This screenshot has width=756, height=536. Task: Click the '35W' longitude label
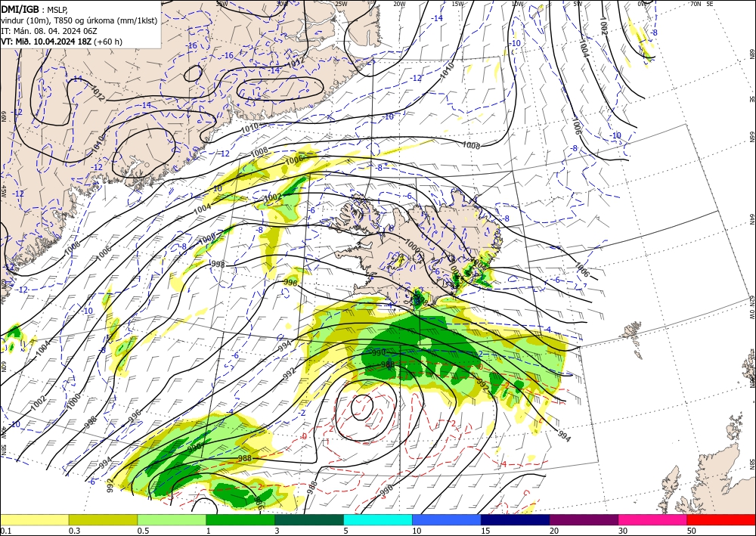pyautogui.click(x=222, y=3)
